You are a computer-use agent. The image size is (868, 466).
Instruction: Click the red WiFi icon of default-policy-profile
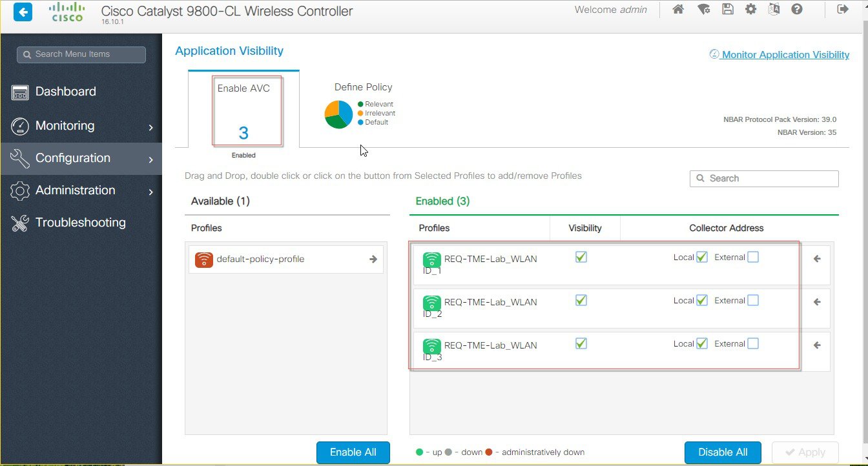(204, 259)
